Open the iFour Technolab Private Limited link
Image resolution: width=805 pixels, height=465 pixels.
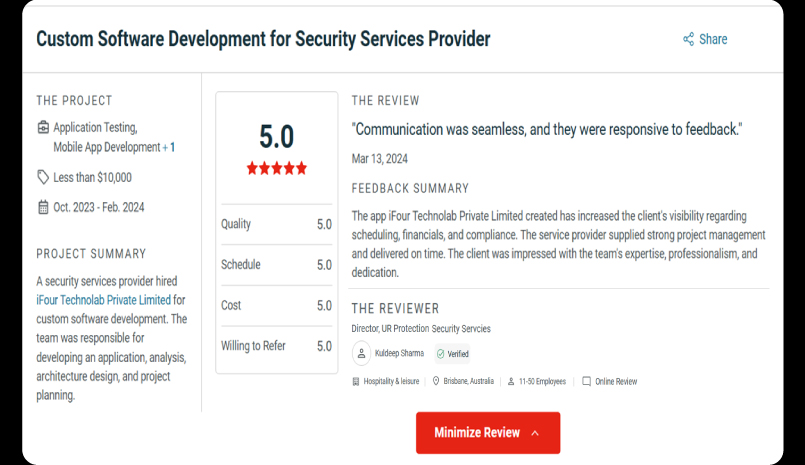(x=104, y=300)
